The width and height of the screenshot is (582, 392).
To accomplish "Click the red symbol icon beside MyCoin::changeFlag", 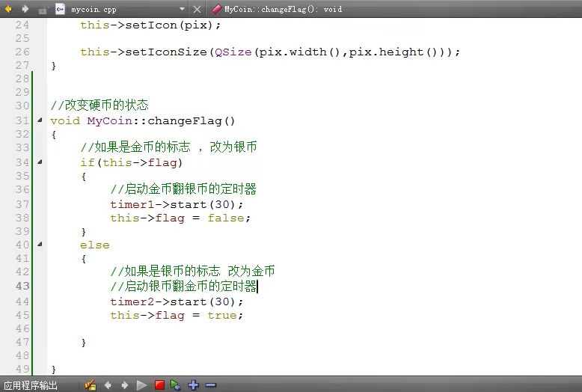I will pos(216,9).
